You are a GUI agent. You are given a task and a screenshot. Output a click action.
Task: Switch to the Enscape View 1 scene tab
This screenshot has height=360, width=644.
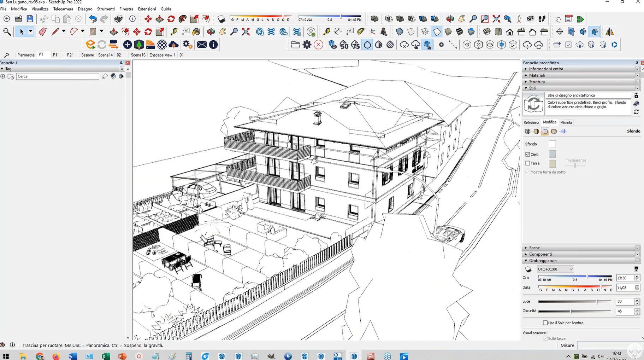tap(162, 55)
